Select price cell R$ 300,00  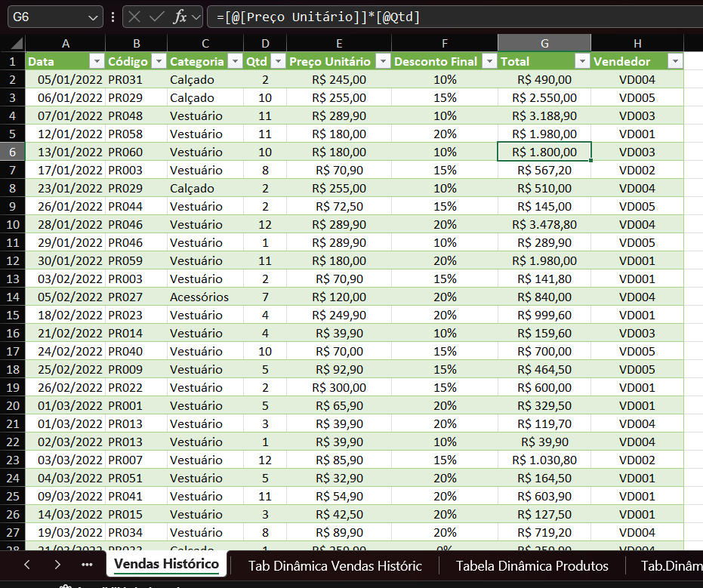339,387
